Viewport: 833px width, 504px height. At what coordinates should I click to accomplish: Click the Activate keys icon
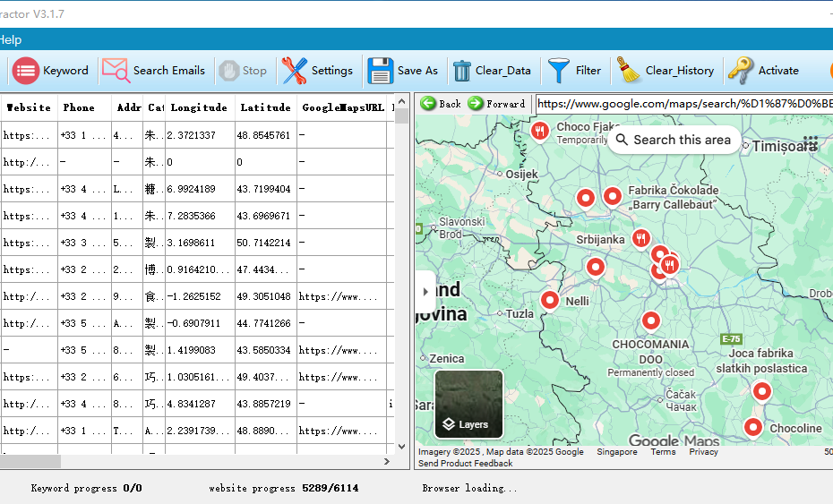pyautogui.click(x=740, y=71)
